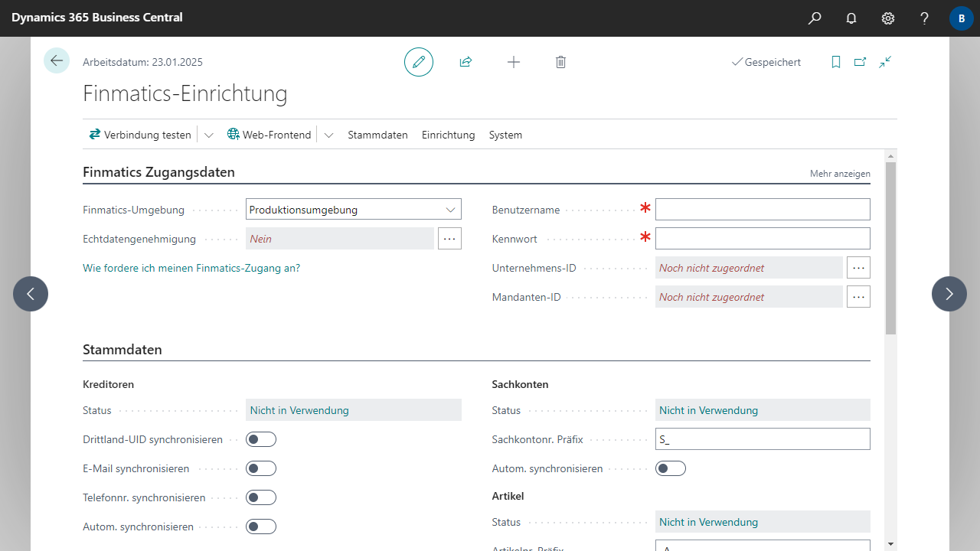Open 'Wie fordere ich meinen Finmatics-Zugang an?' link

191,268
